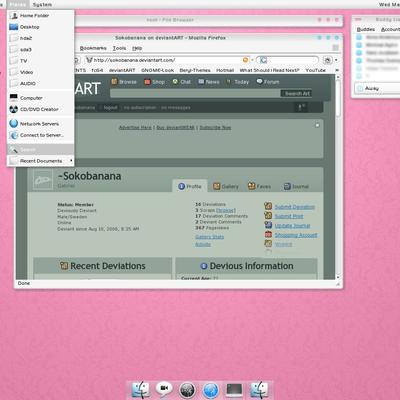400x400 pixels.
Task: Open the System menu in top panel
Action: click(x=42, y=5)
